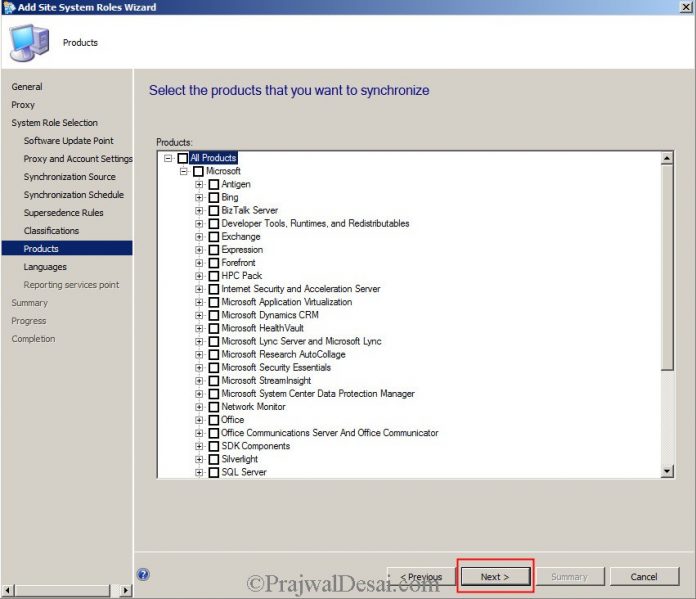Click the wizard title bar icon
This screenshot has height=599, width=696.
point(8,7)
